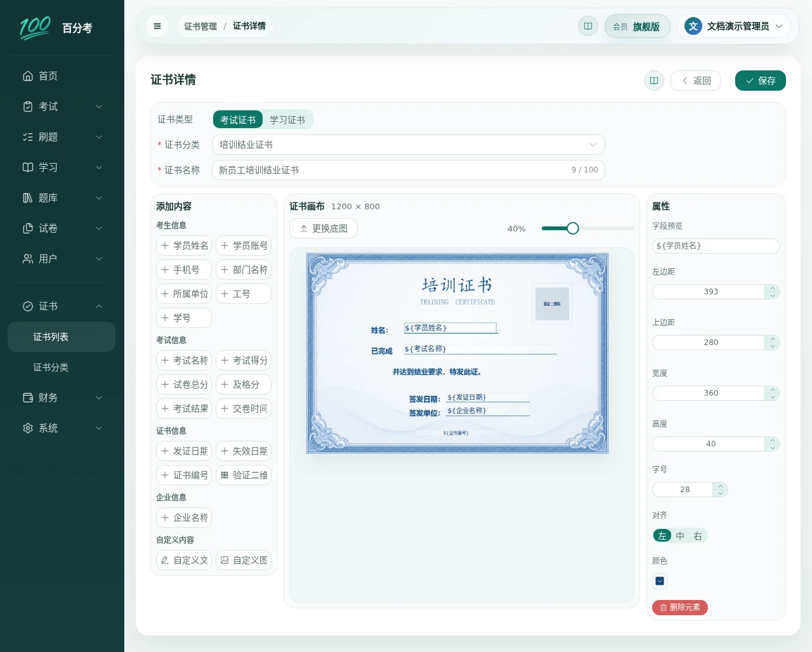Click the 文 avatar icon in header

(x=693, y=26)
